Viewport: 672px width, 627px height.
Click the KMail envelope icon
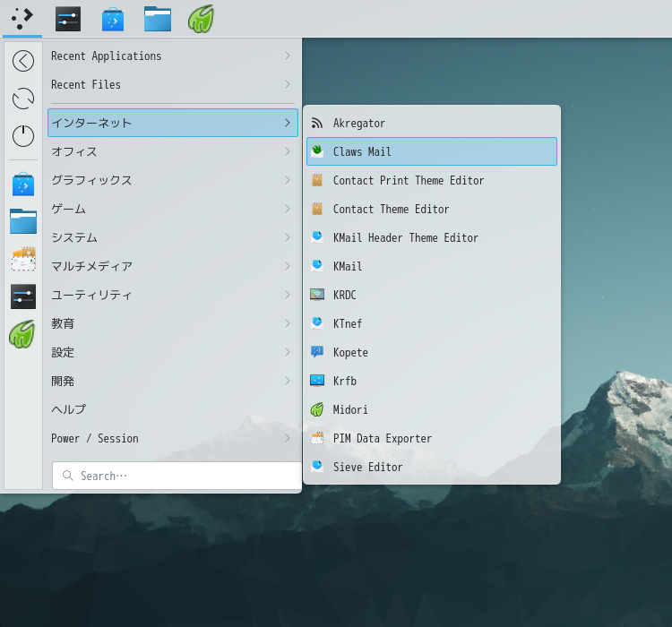316,266
